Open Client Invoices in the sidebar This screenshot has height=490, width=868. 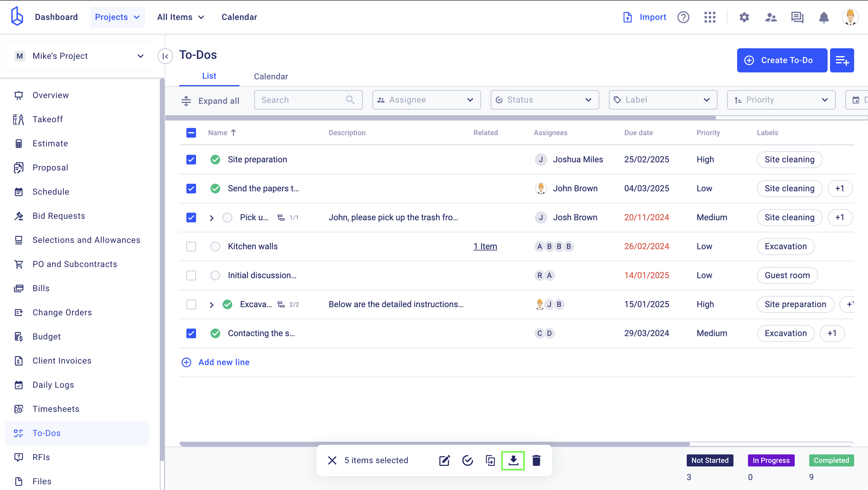77,361
